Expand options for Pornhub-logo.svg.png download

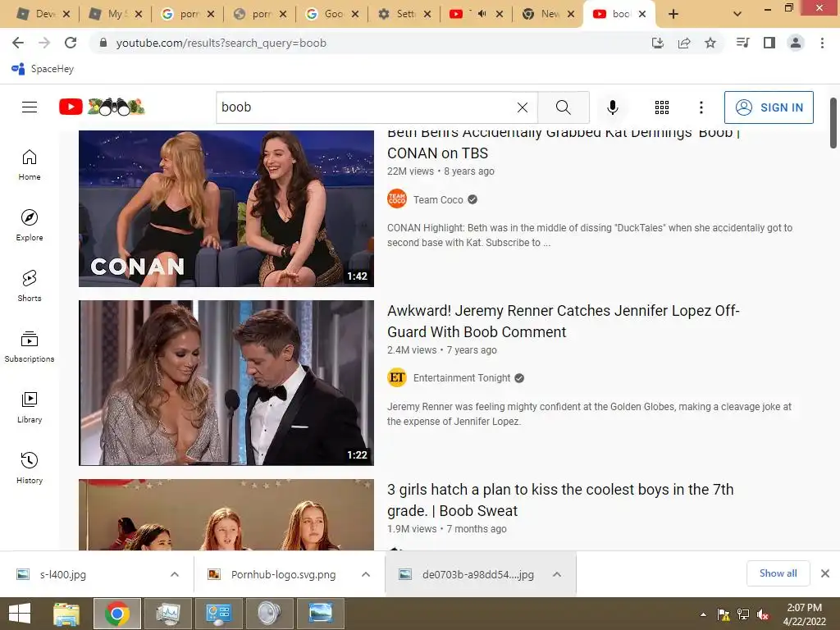tap(366, 574)
